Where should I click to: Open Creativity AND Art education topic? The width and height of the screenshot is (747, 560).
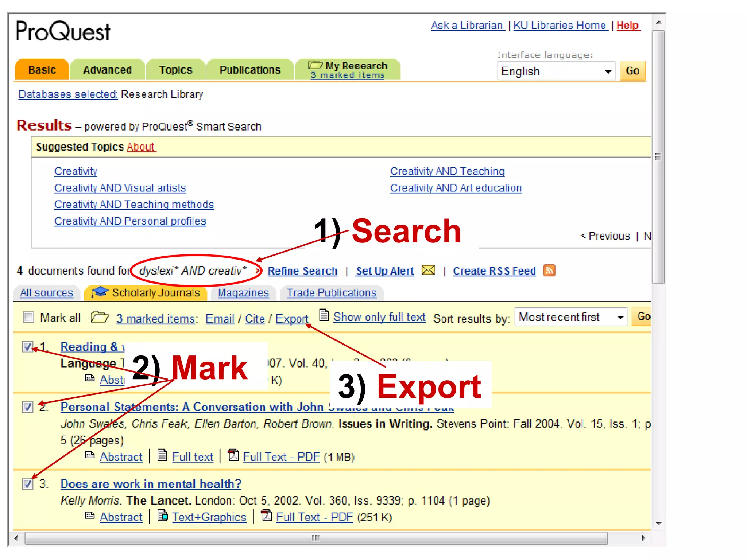456,188
